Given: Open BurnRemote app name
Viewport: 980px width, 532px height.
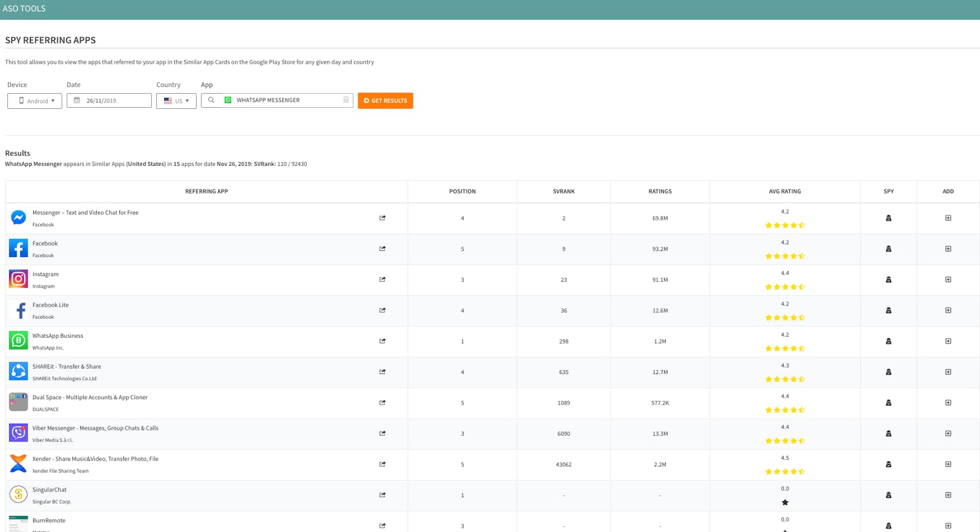Looking at the screenshot, I should 48,520.
